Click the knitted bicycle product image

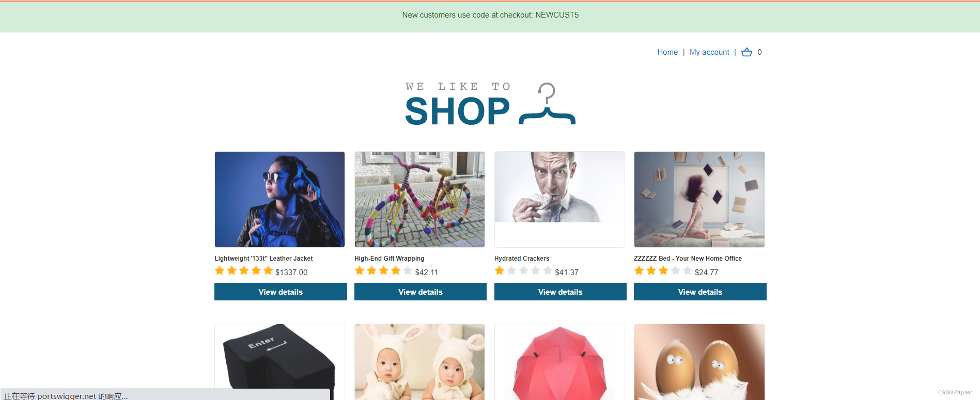419,199
